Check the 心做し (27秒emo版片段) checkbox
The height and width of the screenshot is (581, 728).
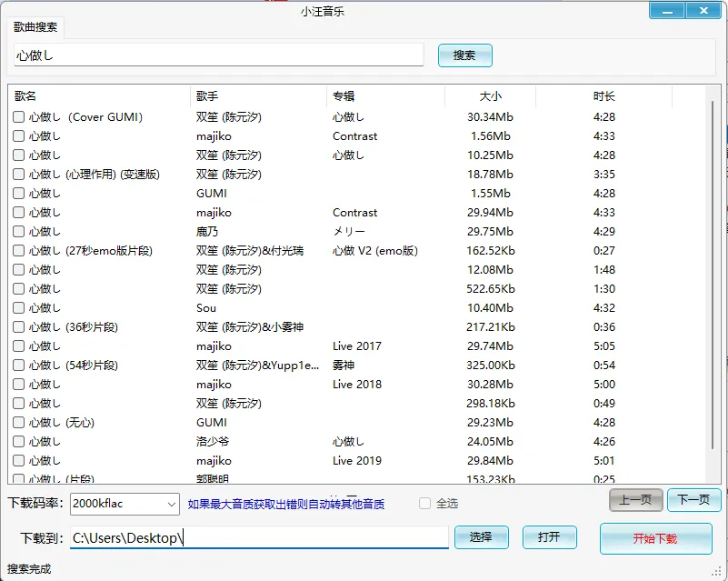click(x=16, y=250)
